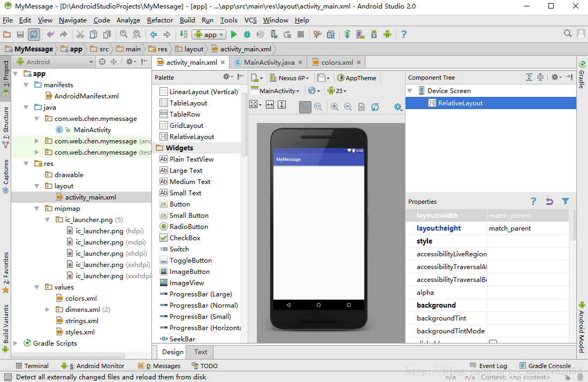This screenshot has height=382, width=588.
Task: Restore default property value icon
Action: tap(549, 201)
